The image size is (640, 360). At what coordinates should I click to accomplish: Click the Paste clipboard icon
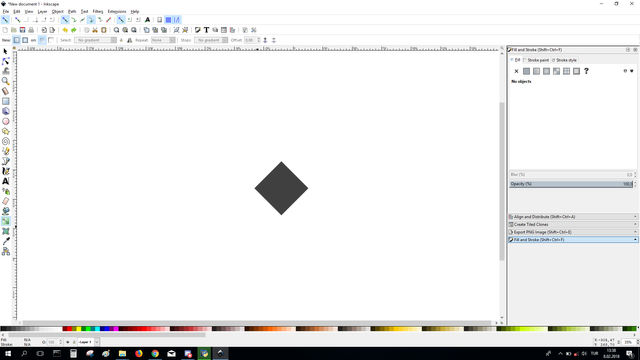point(104,30)
